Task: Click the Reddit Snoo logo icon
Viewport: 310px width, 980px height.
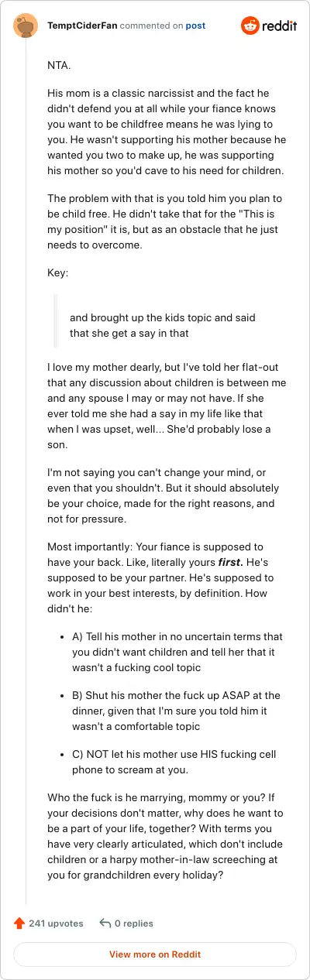Action: (250, 26)
